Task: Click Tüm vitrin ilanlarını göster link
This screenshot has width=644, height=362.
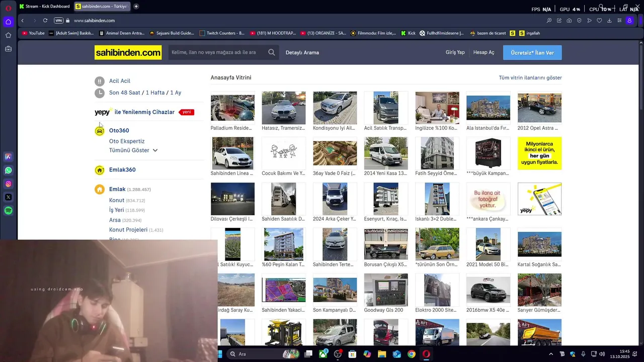Action: click(x=530, y=78)
